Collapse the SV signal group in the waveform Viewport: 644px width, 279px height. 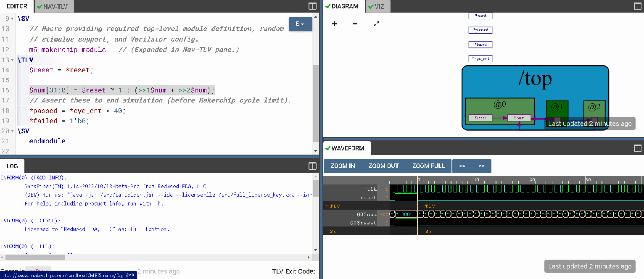click(327, 231)
